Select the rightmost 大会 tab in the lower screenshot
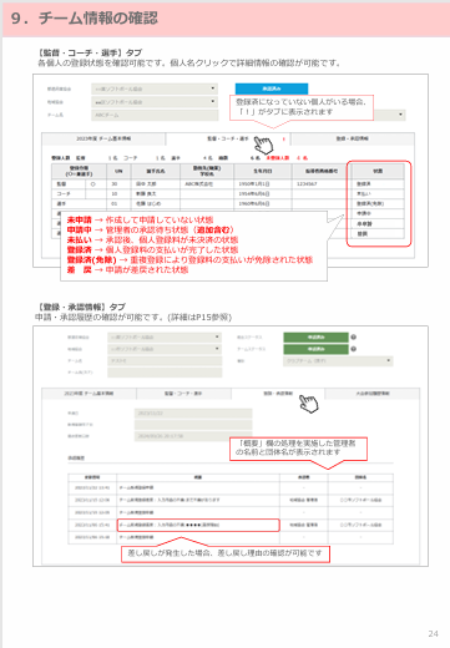The height and width of the screenshot is (648, 450). tap(372, 393)
